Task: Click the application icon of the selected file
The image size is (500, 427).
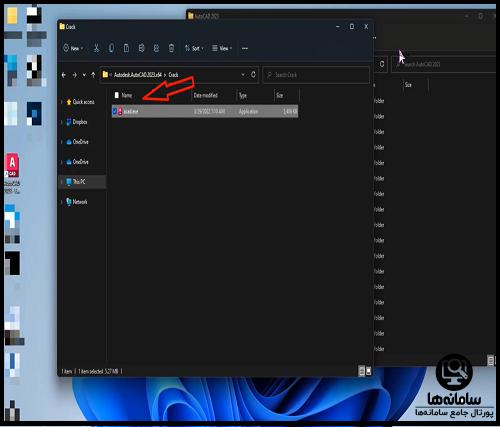Action: tap(120, 111)
